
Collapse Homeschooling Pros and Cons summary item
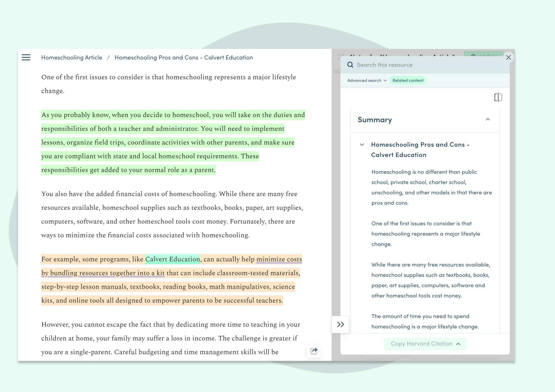coord(362,144)
